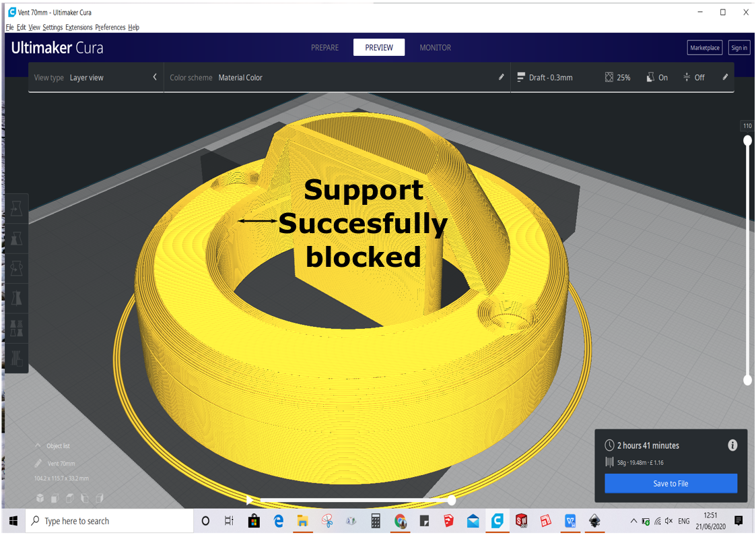Switch to the PREPARE stage tab
The image size is (756, 535).
[x=324, y=47]
